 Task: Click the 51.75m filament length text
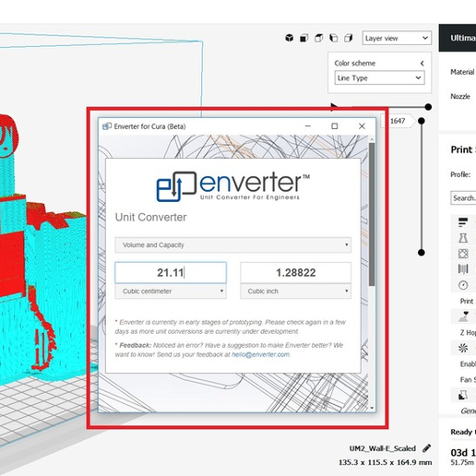[462, 462]
